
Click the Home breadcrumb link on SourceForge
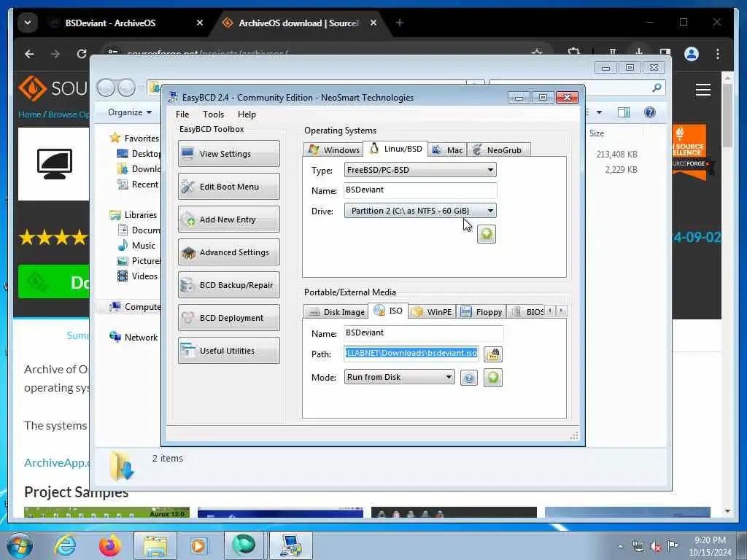point(29,114)
